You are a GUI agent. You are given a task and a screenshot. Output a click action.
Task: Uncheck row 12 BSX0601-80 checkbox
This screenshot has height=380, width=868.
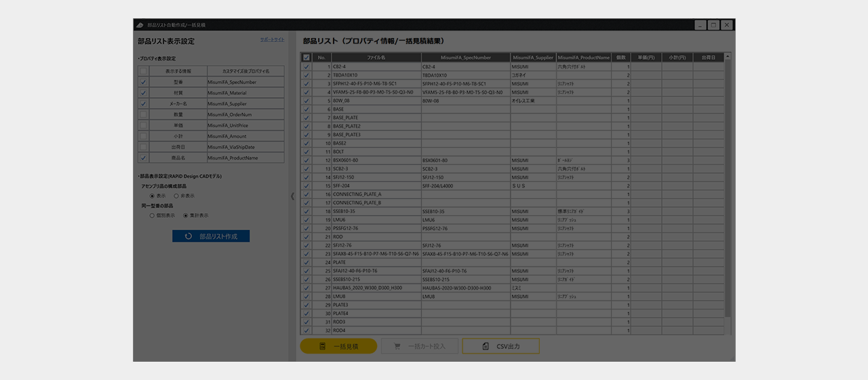(x=307, y=160)
